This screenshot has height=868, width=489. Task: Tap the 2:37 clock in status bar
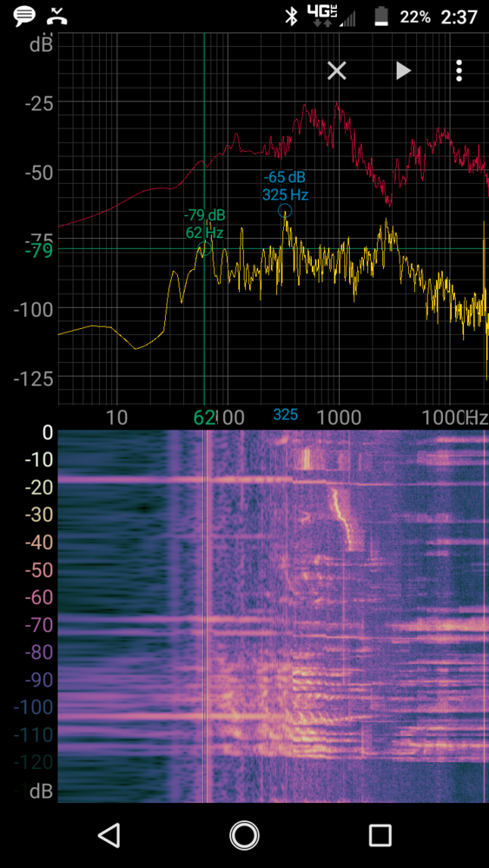459,17
